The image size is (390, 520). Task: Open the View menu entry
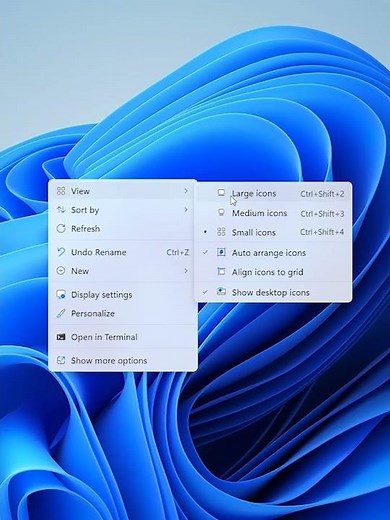tap(123, 191)
